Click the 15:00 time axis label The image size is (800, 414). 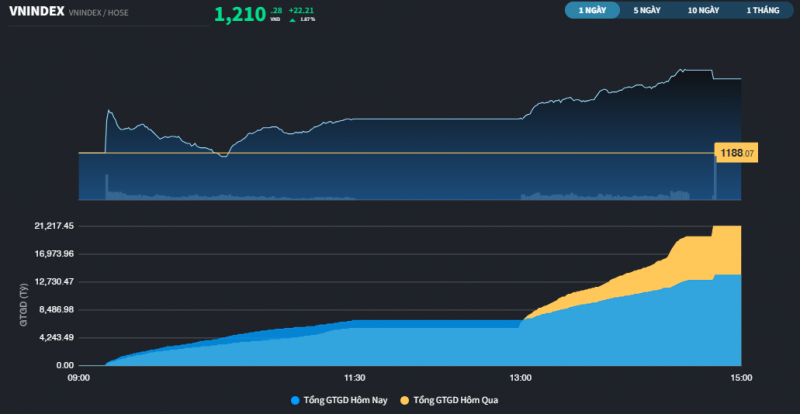click(x=740, y=378)
